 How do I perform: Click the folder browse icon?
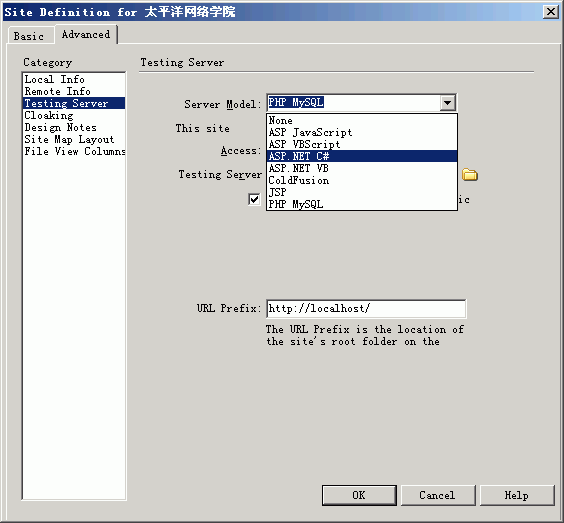point(470,175)
